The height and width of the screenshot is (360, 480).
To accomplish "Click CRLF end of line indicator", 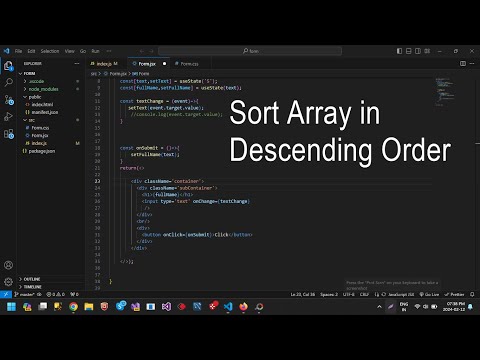I will pyautogui.click(x=364, y=294).
